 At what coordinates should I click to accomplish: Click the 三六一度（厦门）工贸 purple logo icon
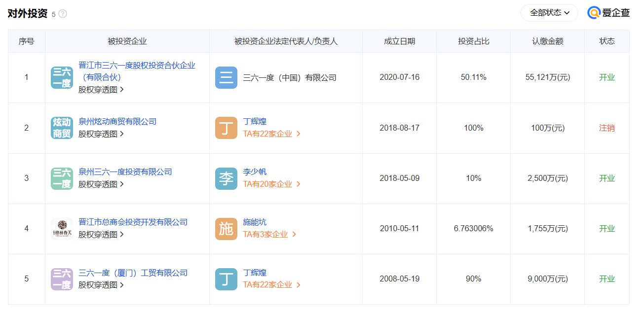[62, 279]
